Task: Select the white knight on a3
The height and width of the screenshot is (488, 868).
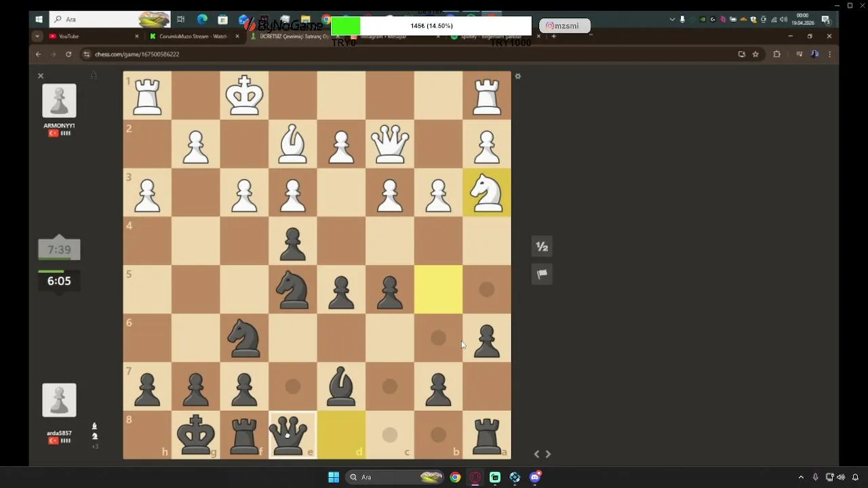Action: click(x=487, y=192)
